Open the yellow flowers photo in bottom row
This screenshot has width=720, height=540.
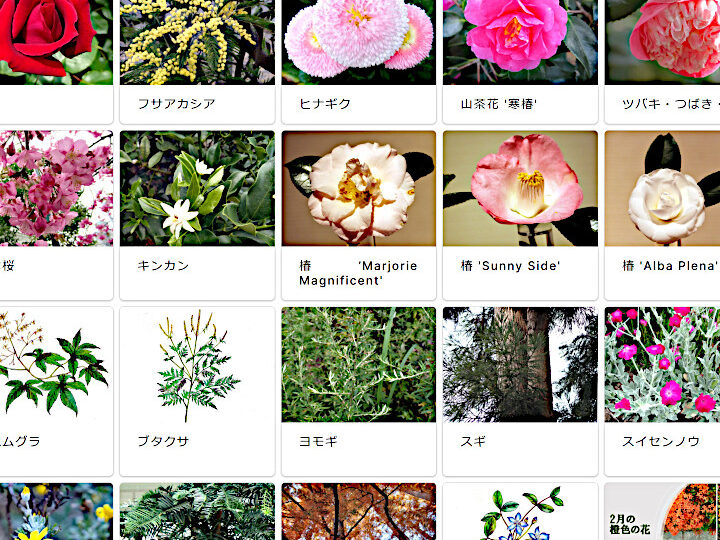pyautogui.click(x=56, y=512)
